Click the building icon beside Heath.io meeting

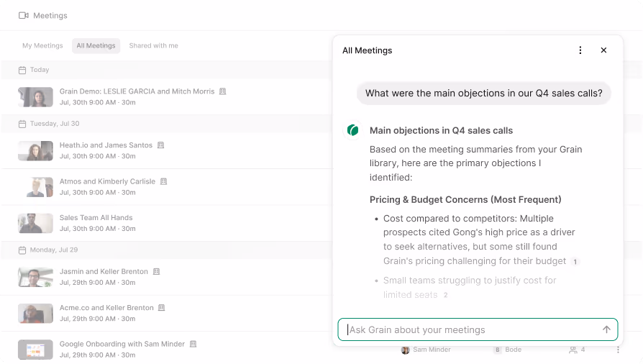160,145
